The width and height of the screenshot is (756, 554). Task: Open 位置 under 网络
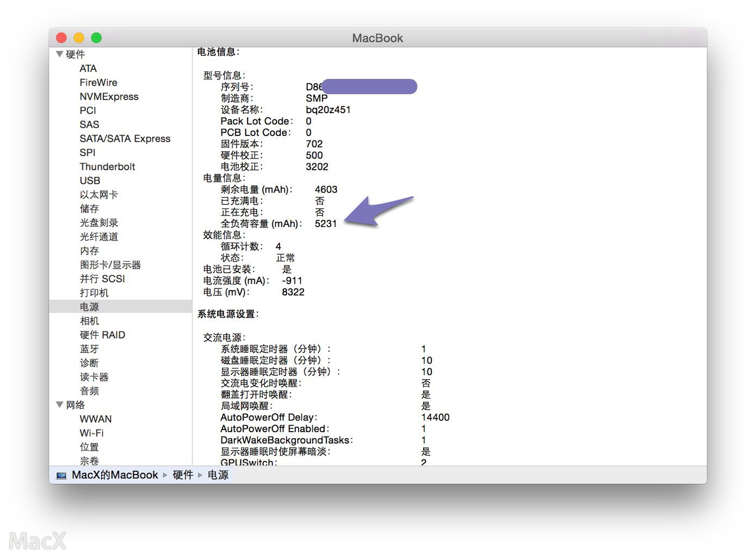(89, 447)
